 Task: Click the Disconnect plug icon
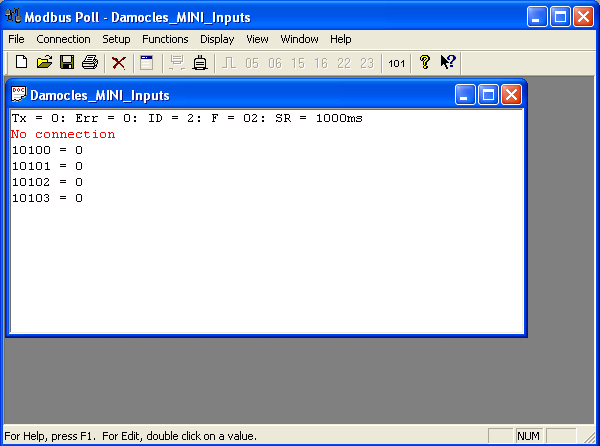200,63
